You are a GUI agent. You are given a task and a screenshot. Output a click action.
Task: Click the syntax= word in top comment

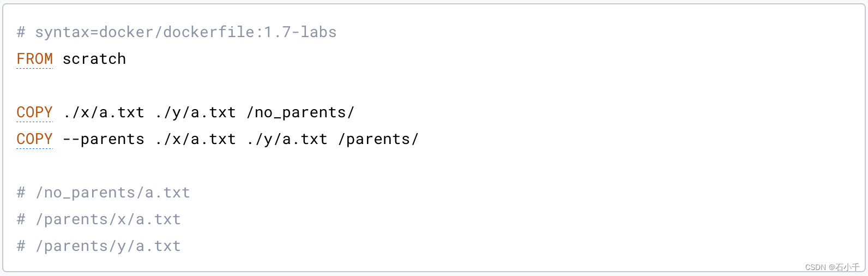[x=67, y=32]
